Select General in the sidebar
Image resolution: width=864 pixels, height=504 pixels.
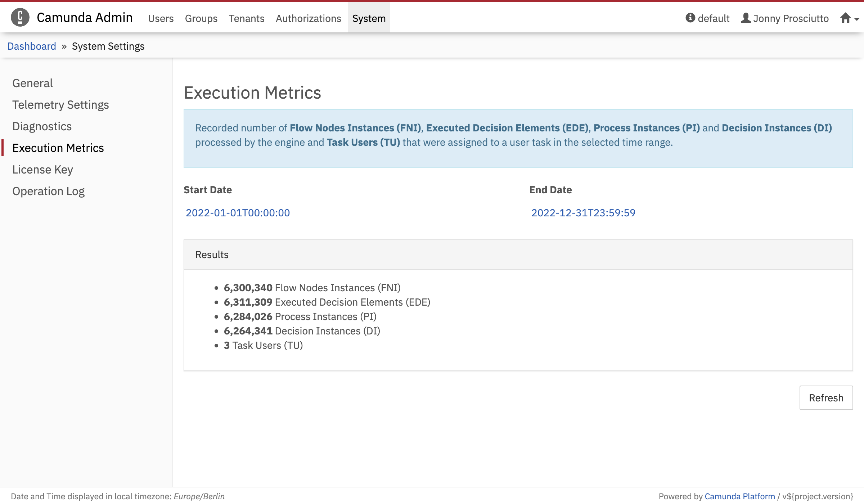point(32,83)
